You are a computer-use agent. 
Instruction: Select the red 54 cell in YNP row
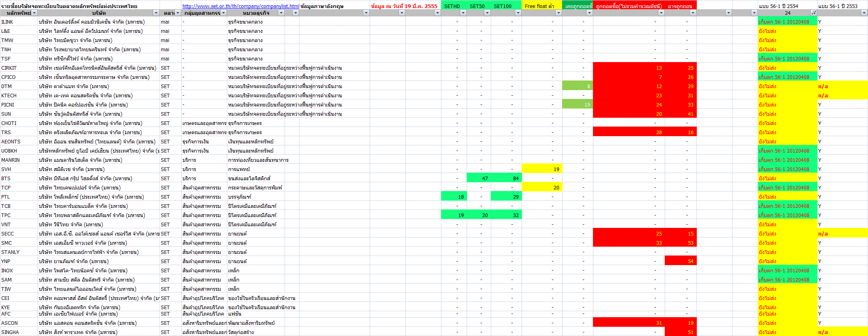pyautogui.click(x=680, y=261)
